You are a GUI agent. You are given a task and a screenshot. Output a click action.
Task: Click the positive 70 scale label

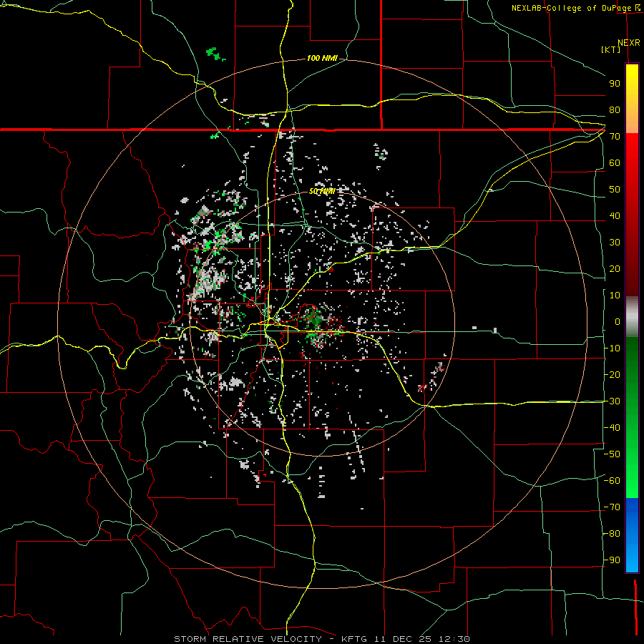coord(615,137)
